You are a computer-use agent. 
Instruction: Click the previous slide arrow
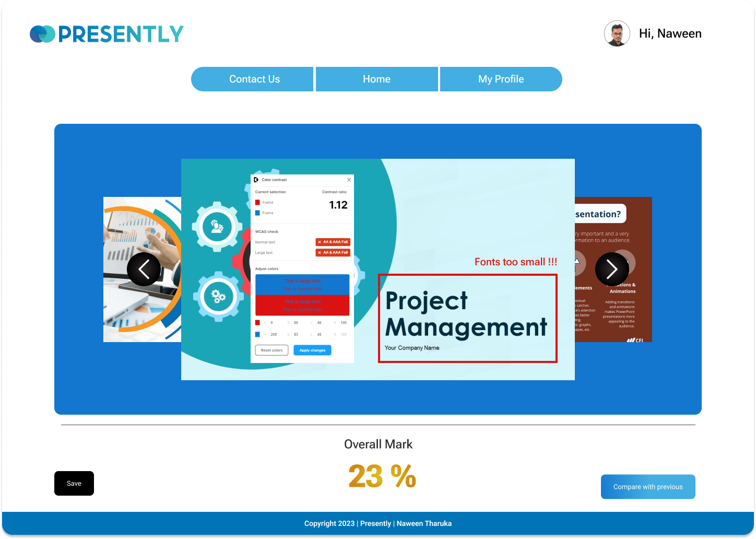point(144,269)
